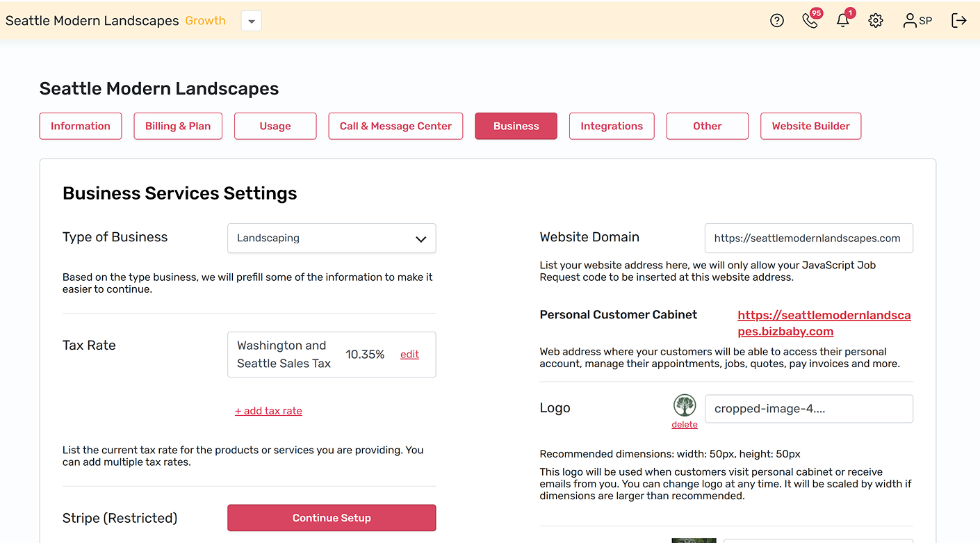Open the Usage tab
Screen dimensions: 980x543
pyautogui.click(x=275, y=126)
